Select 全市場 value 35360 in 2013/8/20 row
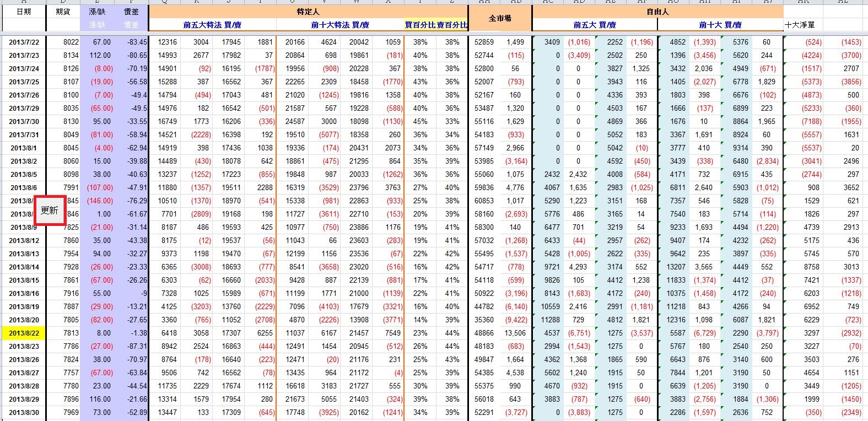Viewport: 868px width, 421px height. pyautogui.click(x=484, y=320)
